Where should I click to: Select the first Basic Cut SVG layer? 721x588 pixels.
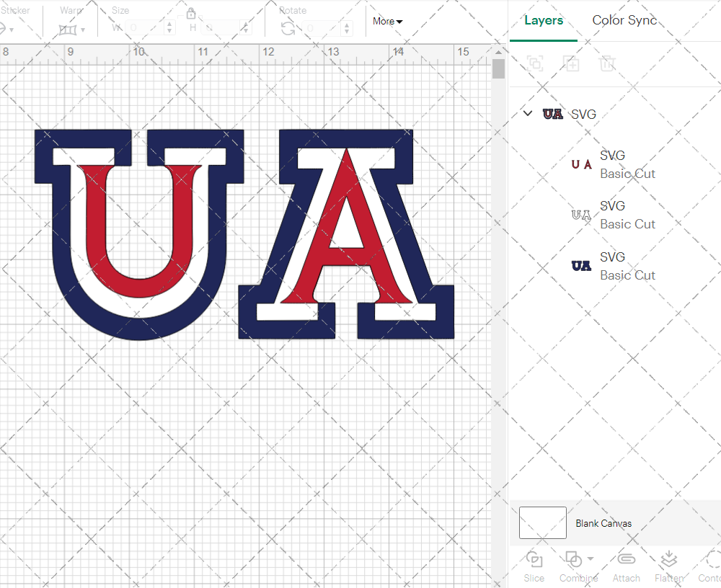click(627, 164)
